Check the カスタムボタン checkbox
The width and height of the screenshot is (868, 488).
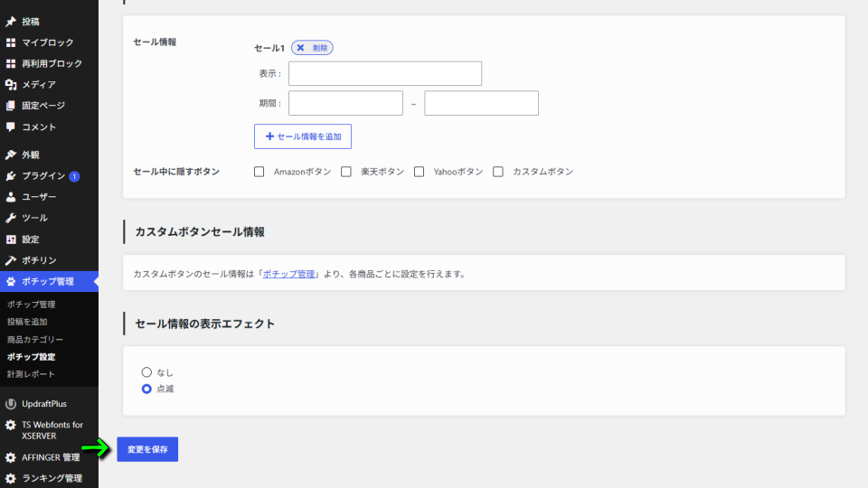pyautogui.click(x=498, y=172)
